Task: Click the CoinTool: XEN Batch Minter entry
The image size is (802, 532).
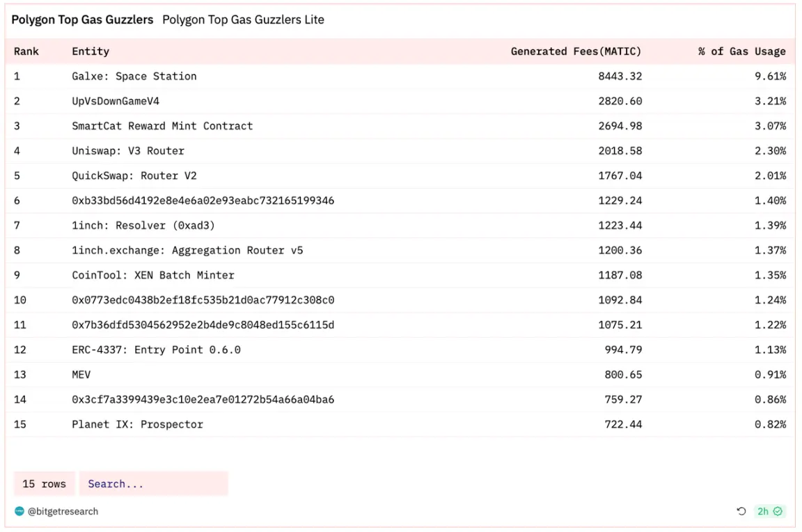Action: click(153, 275)
